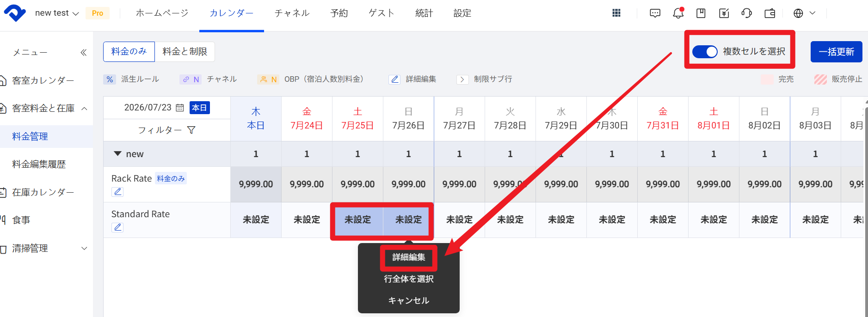Collapse the new room type row
868x317 pixels.
tap(117, 154)
